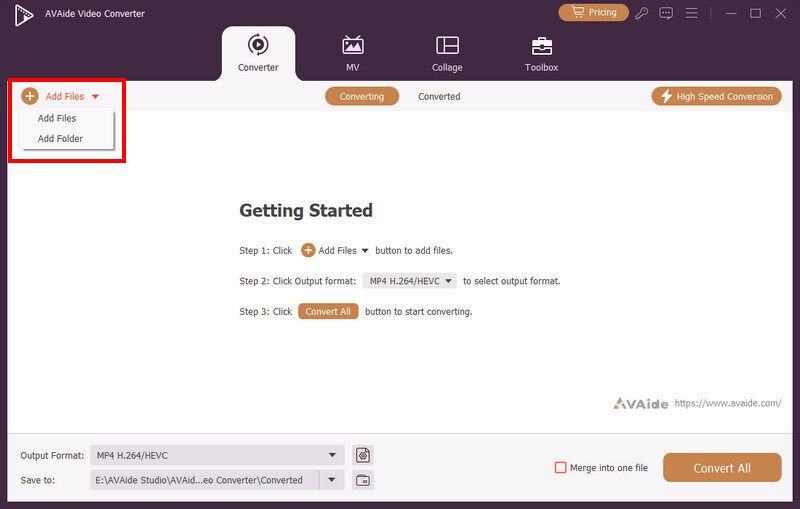Open the Toolbox briefcase icon
The height and width of the screenshot is (509, 800).
click(541, 46)
